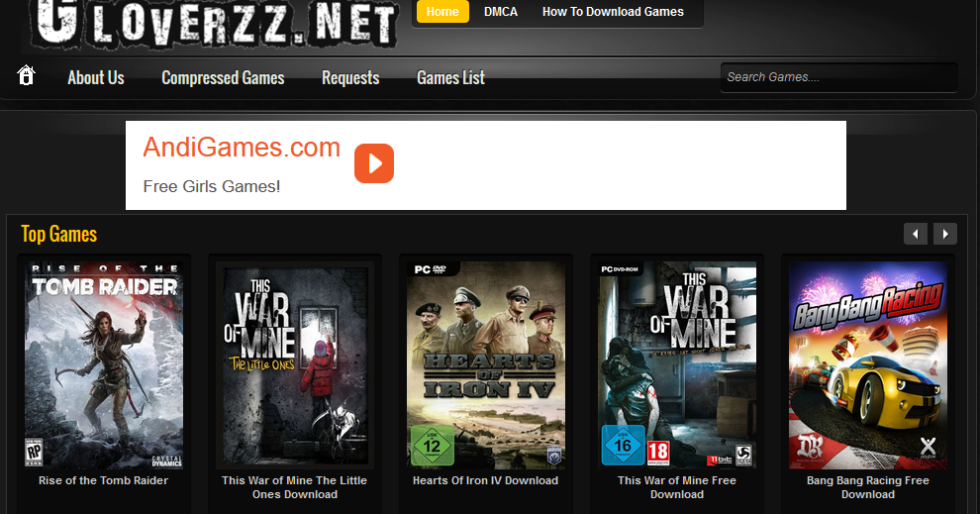Go to the Requests page
Viewport: 980px width, 514px height.
point(350,77)
